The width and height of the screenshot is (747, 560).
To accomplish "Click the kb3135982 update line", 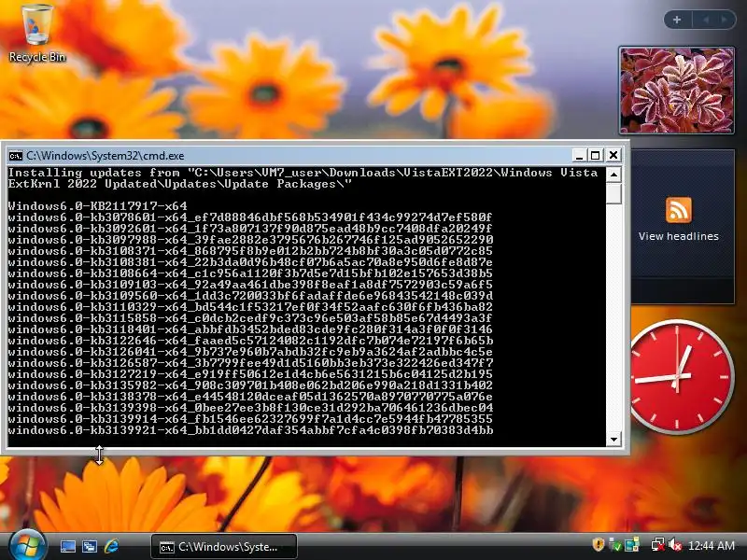I will pos(250,385).
